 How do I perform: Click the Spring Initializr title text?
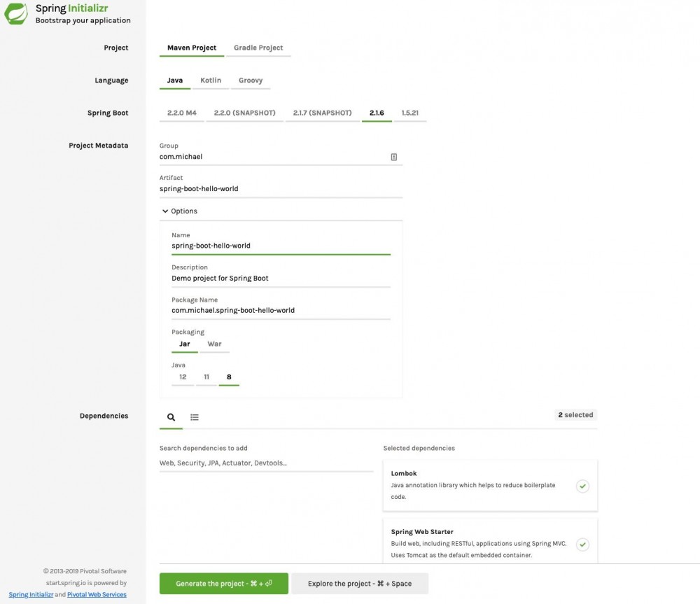pos(72,8)
